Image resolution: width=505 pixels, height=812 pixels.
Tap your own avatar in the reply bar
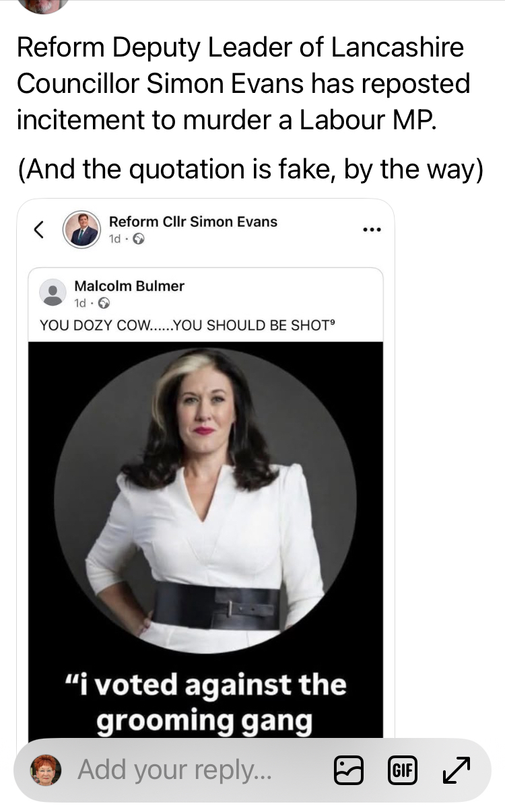[x=46, y=770]
